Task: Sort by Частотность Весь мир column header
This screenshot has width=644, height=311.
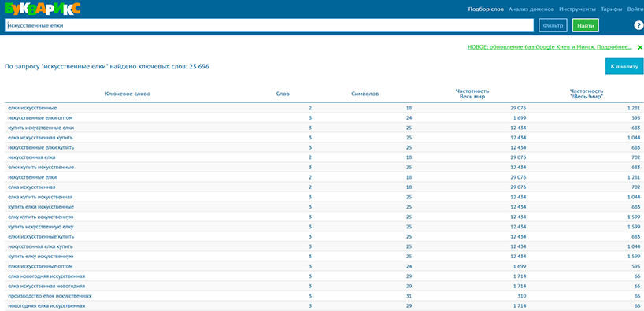Action: (x=472, y=94)
